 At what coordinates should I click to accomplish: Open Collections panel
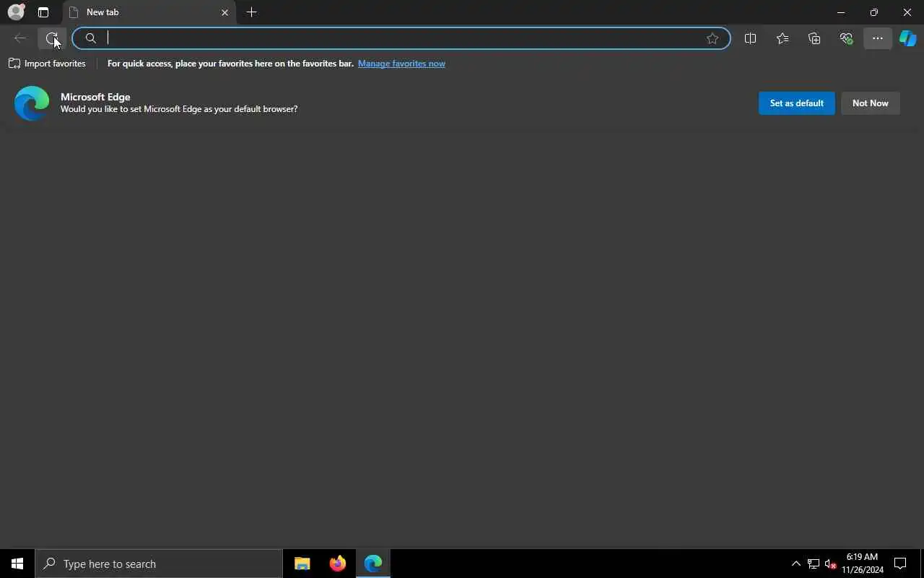(814, 38)
